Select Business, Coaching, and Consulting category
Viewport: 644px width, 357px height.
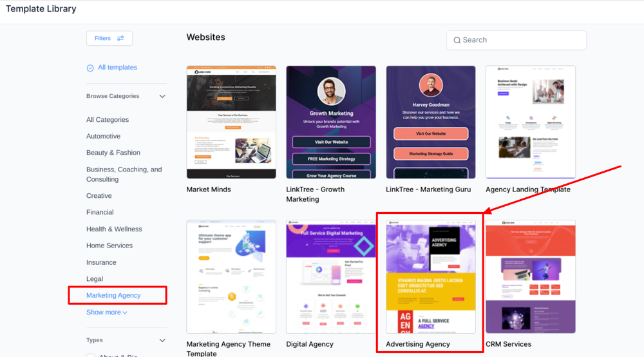pos(124,174)
